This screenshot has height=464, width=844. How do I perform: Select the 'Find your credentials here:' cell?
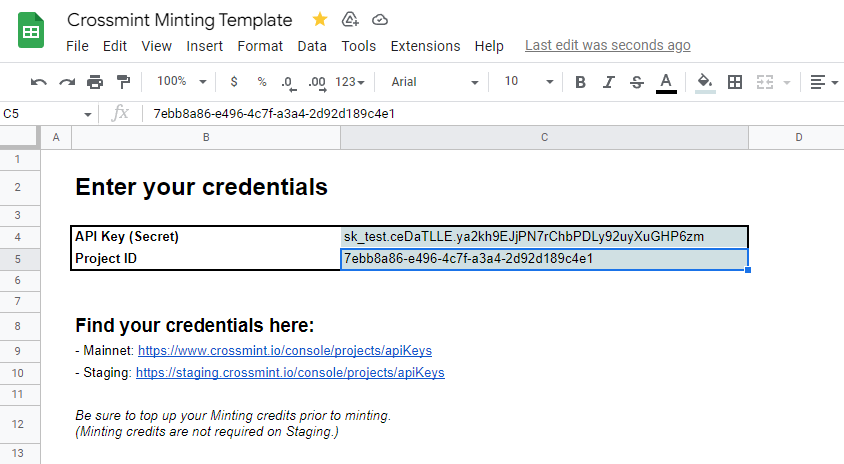[x=206, y=326]
